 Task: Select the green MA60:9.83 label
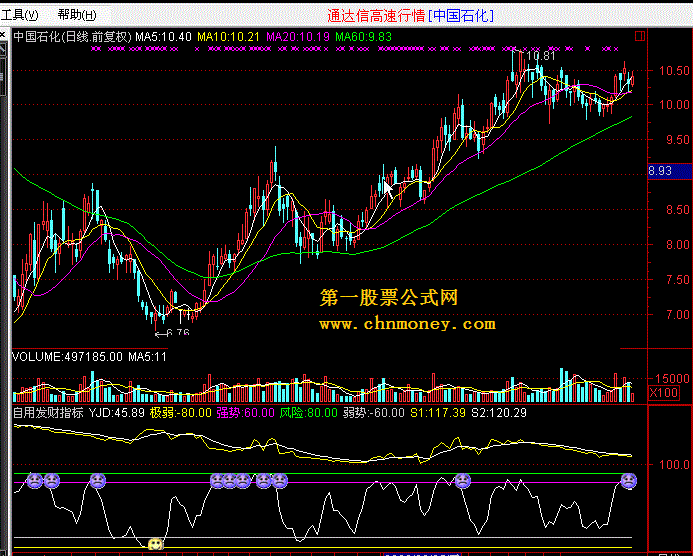pyautogui.click(x=363, y=37)
